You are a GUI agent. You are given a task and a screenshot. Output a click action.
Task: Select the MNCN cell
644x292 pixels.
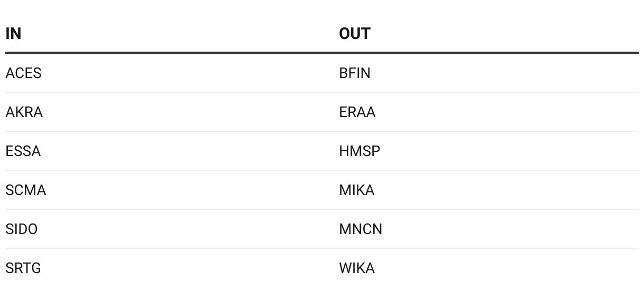[361, 229]
